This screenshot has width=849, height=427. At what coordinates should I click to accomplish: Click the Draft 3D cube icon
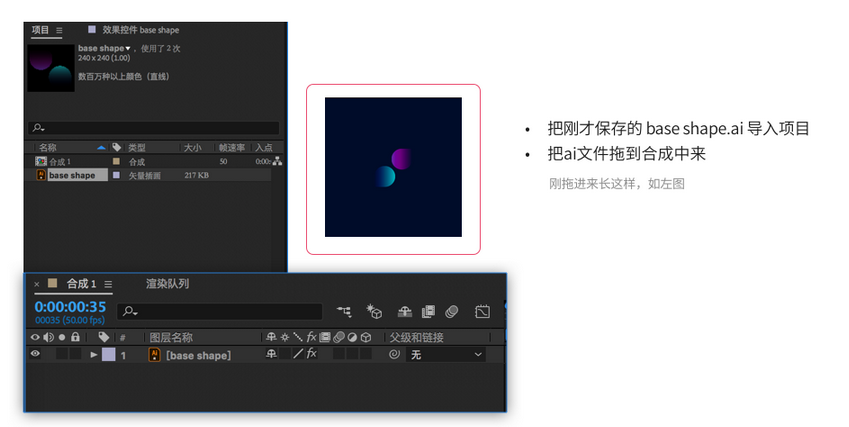[x=374, y=312]
